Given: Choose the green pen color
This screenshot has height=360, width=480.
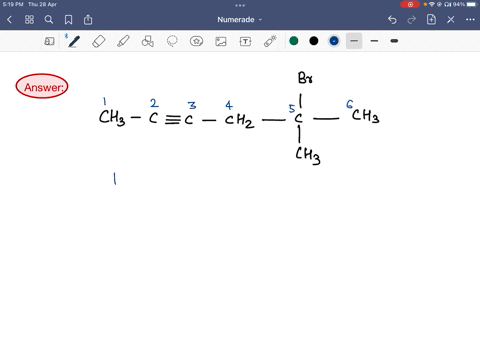Looking at the screenshot, I should (x=294, y=41).
